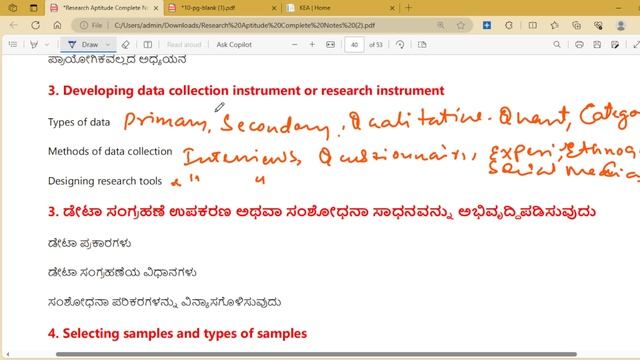
Task: Print the PDF document
Action: [x=579, y=44]
